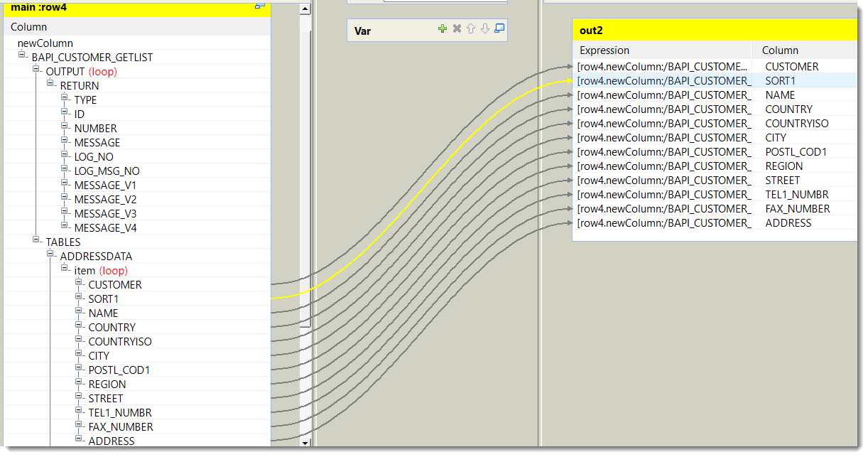The height and width of the screenshot is (457, 868).
Task: Select POSTL_COD1 in the input tree
Action: pyautogui.click(x=119, y=370)
